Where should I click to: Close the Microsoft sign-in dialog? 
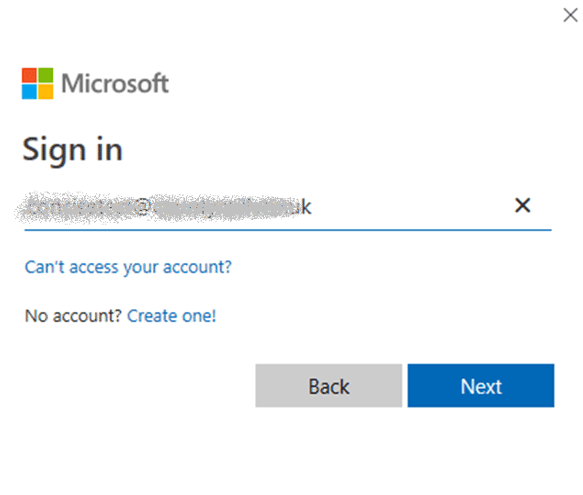coord(570,15)
